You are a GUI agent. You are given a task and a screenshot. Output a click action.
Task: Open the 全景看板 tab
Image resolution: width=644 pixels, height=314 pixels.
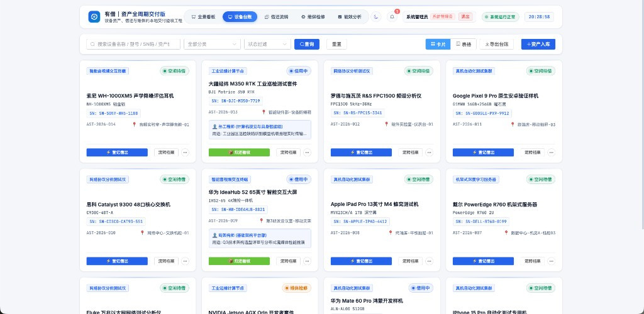(x=203, y=17)
